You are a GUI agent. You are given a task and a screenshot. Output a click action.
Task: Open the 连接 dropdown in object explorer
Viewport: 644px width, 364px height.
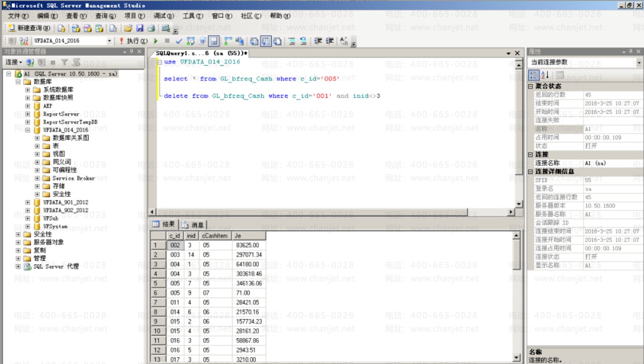14,62
